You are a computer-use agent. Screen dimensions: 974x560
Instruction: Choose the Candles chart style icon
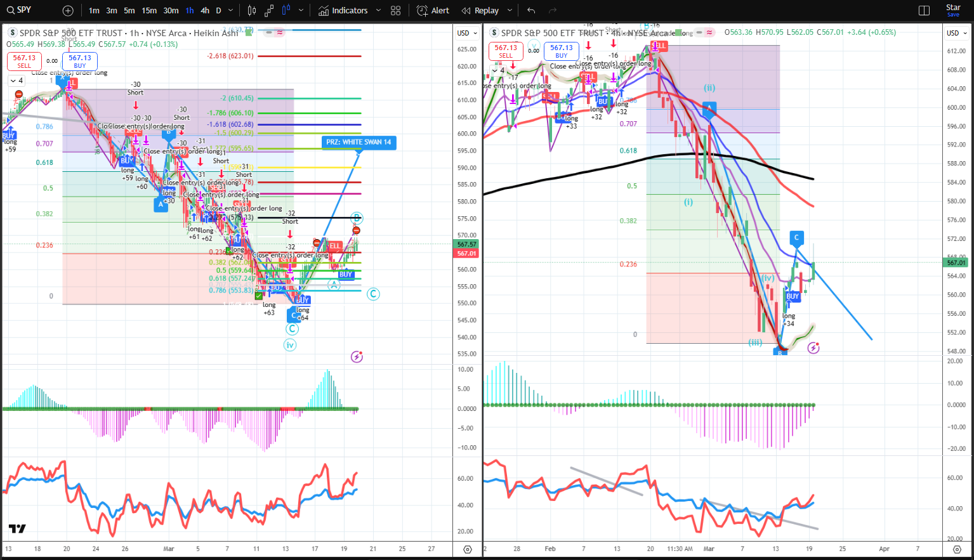click(x=252, y=11)
